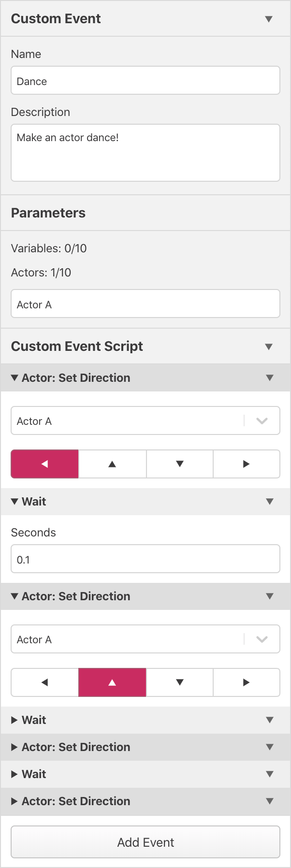Click the Name field containing Dance
The image size is (291, 868).
[145, 81]
